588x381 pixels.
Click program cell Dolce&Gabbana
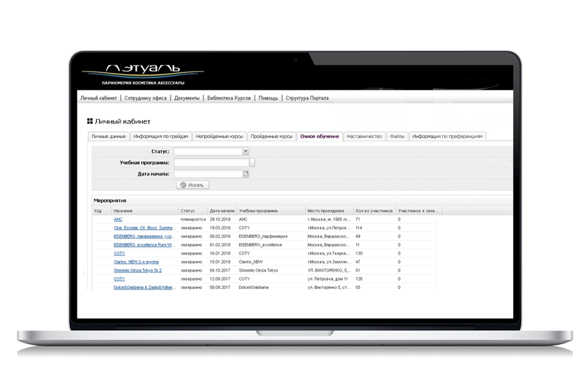(x=254, y=288)
